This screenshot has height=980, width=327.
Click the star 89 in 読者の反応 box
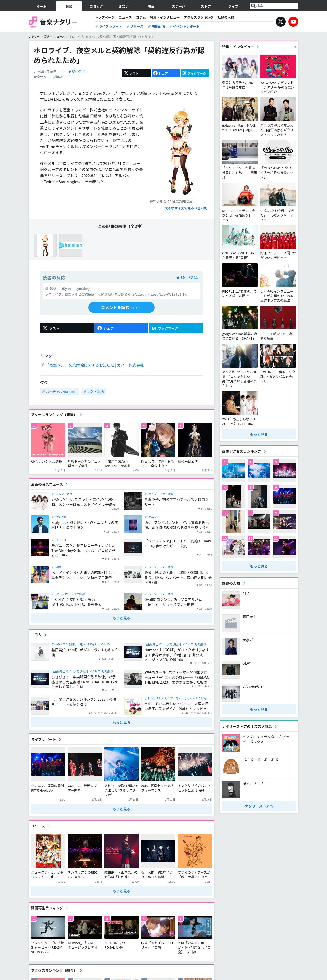181,277
